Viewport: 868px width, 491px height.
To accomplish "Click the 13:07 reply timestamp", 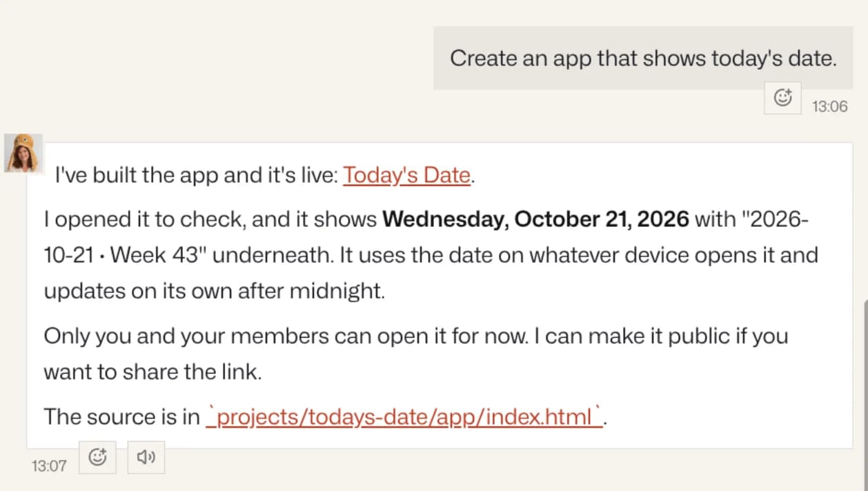I will pyautogui.click(x=49, y=465).
